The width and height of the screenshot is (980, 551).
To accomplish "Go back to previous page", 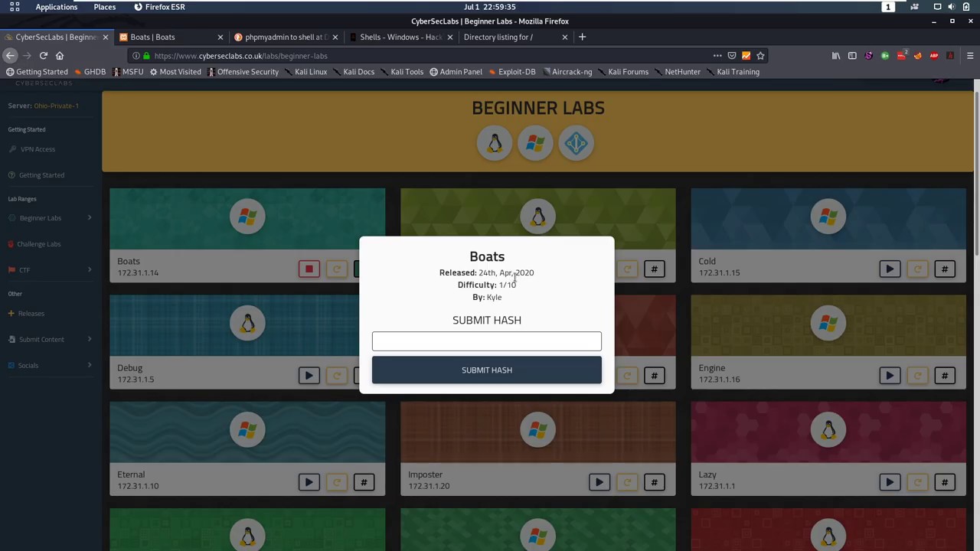I will 9,56.
